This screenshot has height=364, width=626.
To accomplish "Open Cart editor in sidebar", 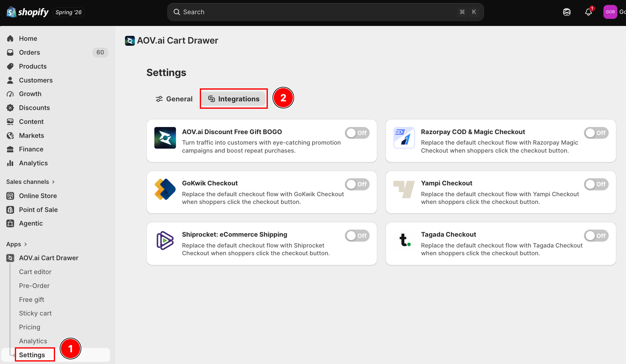I will [x=35, y=272].
